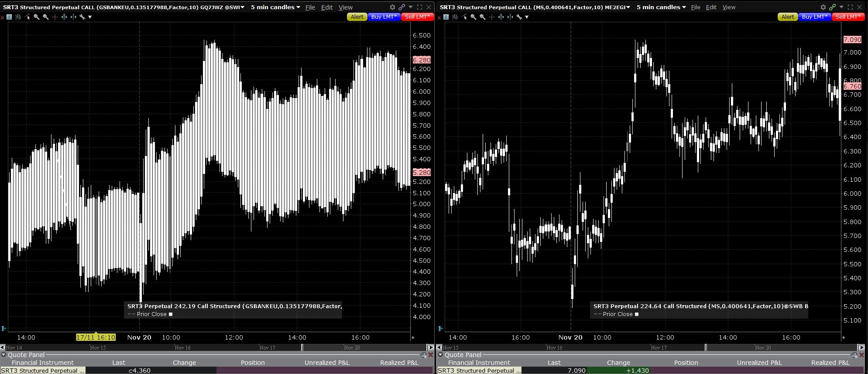Expand the toolbar overflow arrow in left chart
This screenshot has width=868, height=374.
click(90, 17)
